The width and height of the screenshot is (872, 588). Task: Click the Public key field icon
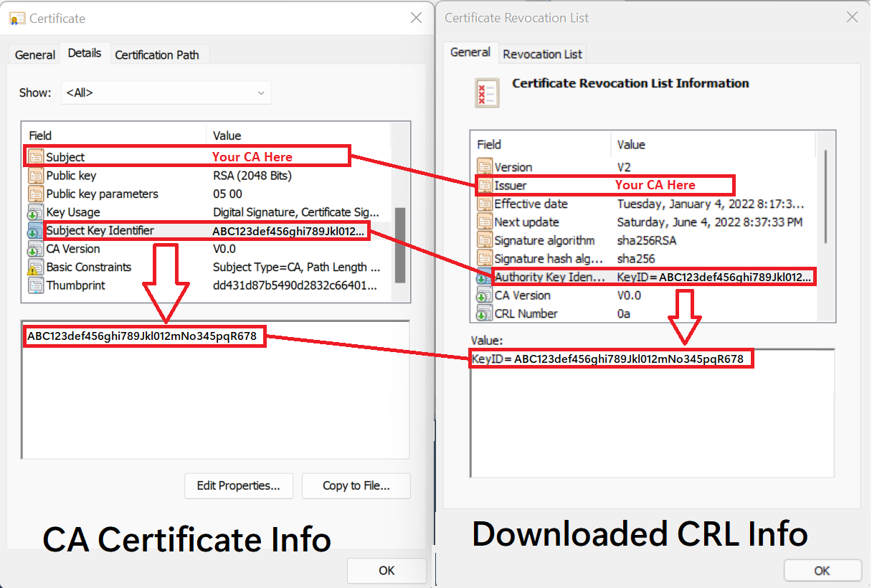tap(36, 176)
